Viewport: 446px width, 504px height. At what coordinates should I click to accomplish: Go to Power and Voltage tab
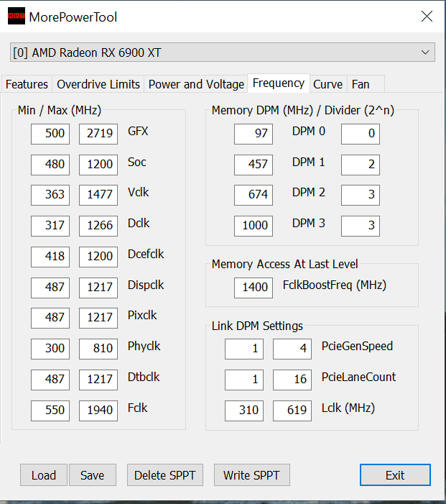(196, 84)
